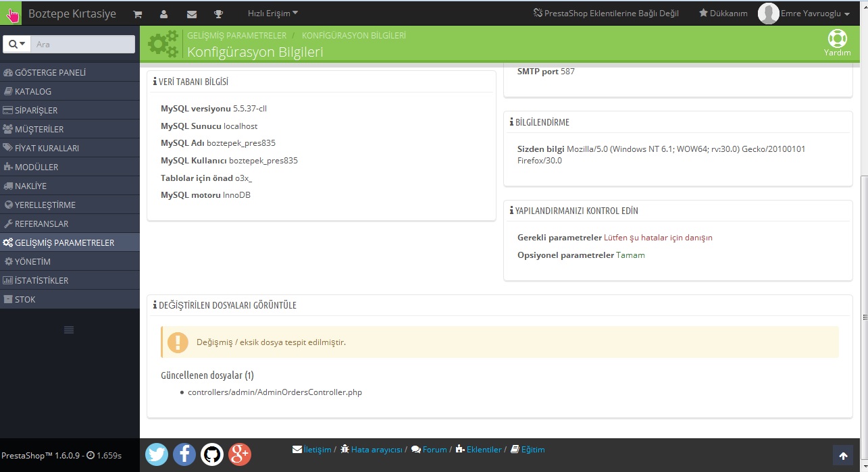The height and width of the screenshot is (472, 868).
Task: Click the PrestaShop logo icon at top left
Action: (11, 14)
